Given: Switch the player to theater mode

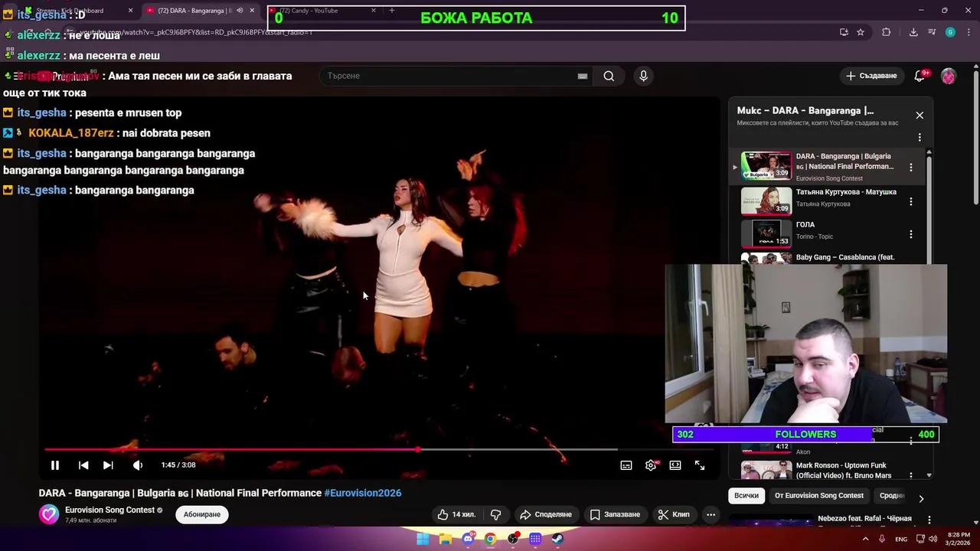Looking at the screenshot, I should [x=675, y=465].
